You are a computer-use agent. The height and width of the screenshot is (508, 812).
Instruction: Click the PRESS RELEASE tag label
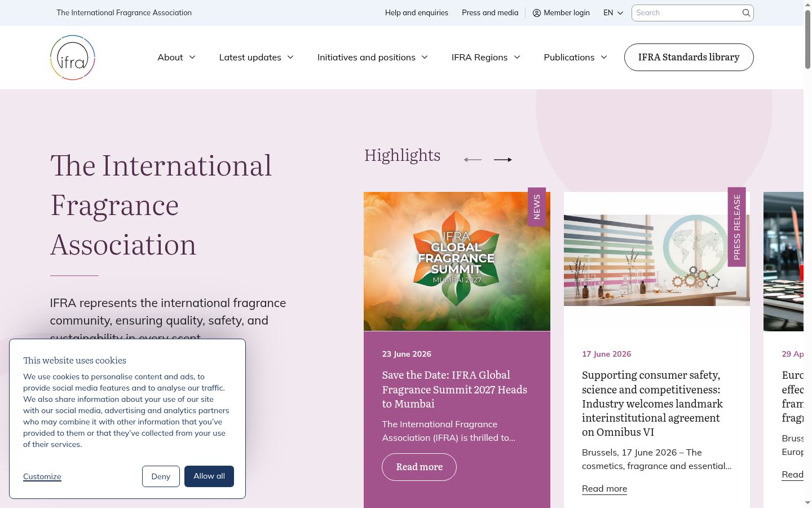(737, 227)
